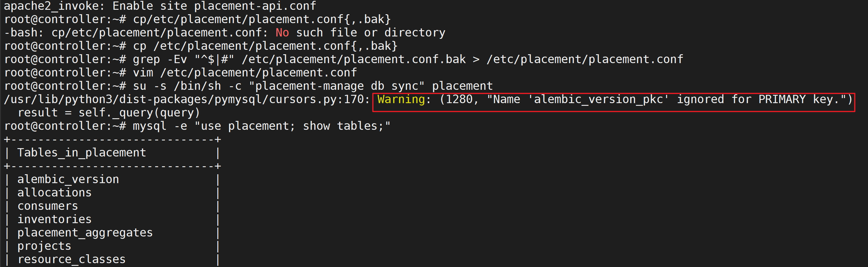This screenshot has height=267, width=868.
Task: Click the "Tables_in_placement" column header
Action: coord(82,153)
